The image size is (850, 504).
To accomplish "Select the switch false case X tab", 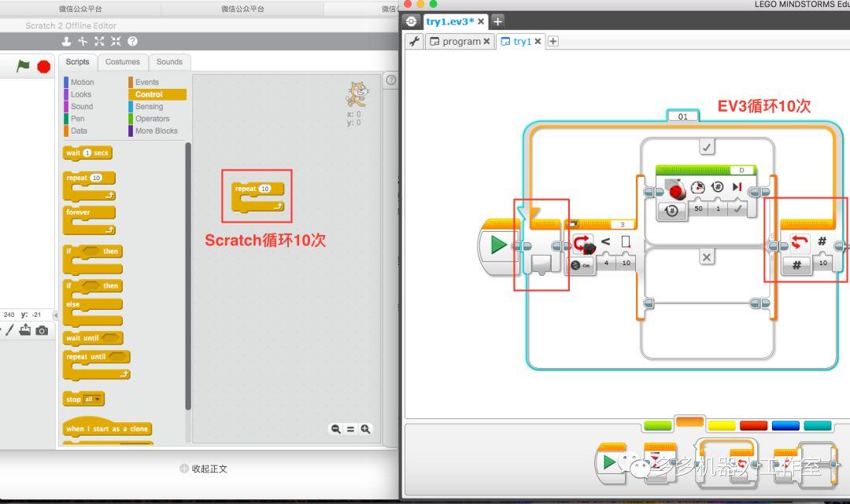I will pos(706,257).
